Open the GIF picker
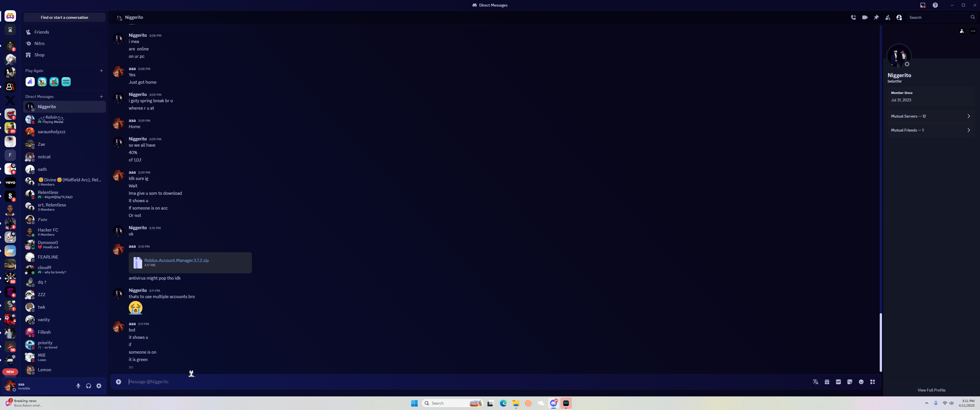This screenshot has height=410, width=980. 838,382
